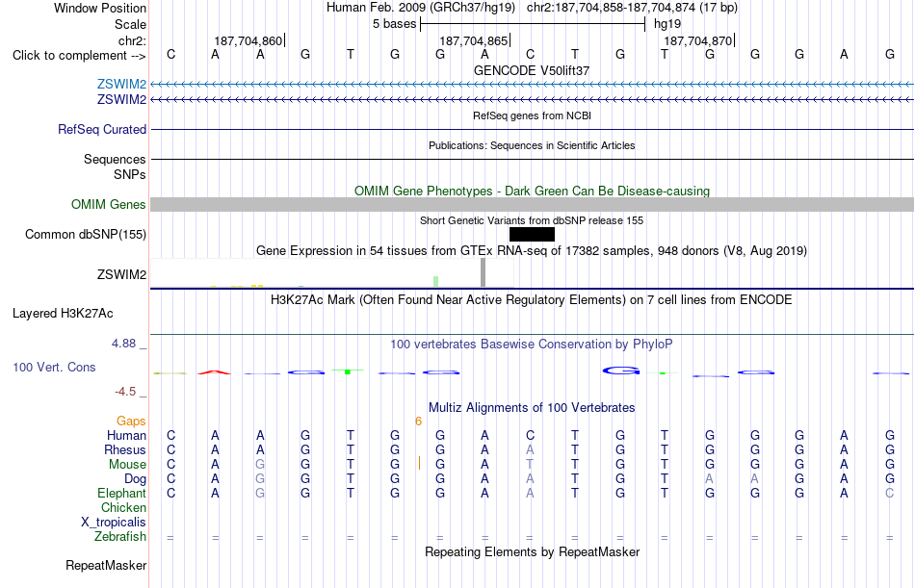Select the Mouse alignment row label
The width and height of the screenshot is (915, 588).
click(127, 465)
